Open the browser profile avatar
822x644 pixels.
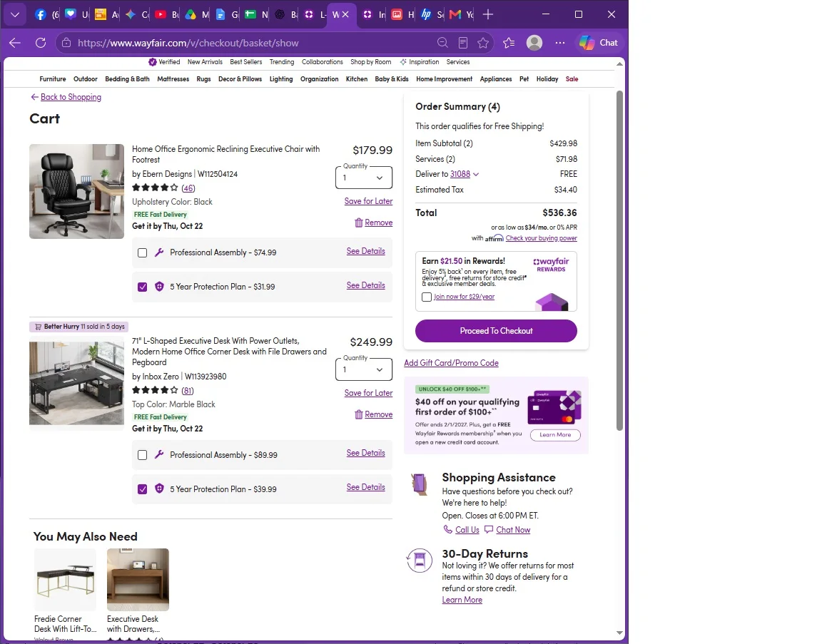(x=534, y=43)
